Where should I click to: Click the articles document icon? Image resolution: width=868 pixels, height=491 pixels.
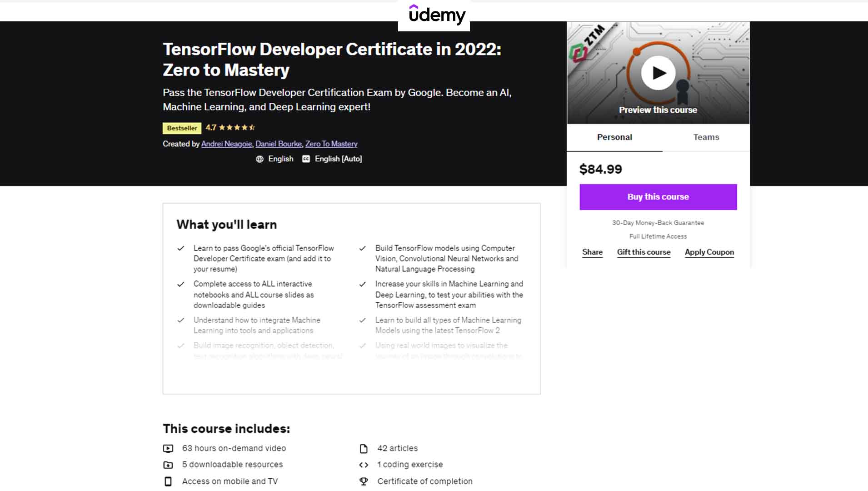(x=364, y=449)
